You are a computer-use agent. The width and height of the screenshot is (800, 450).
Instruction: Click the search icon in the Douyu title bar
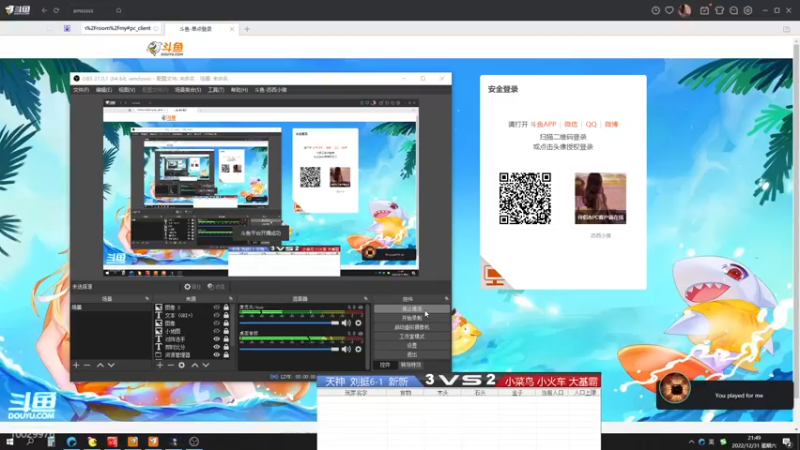click(118, 10)
